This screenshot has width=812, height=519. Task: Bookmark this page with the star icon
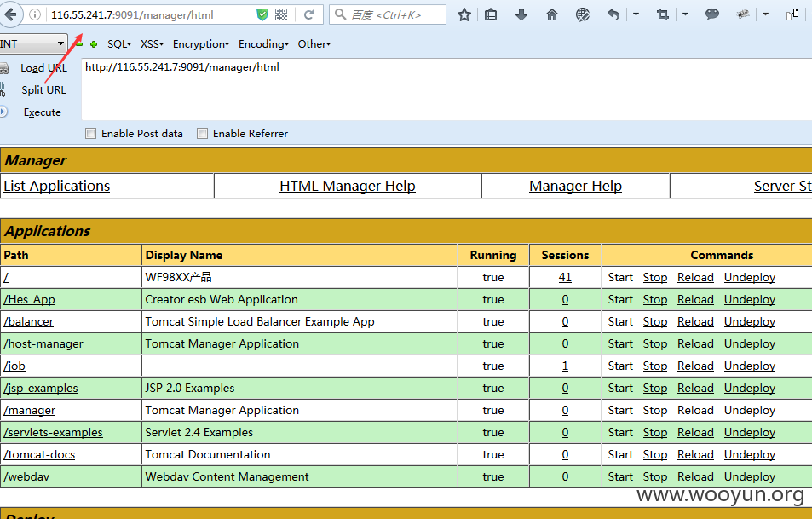(x=464, y=15)
